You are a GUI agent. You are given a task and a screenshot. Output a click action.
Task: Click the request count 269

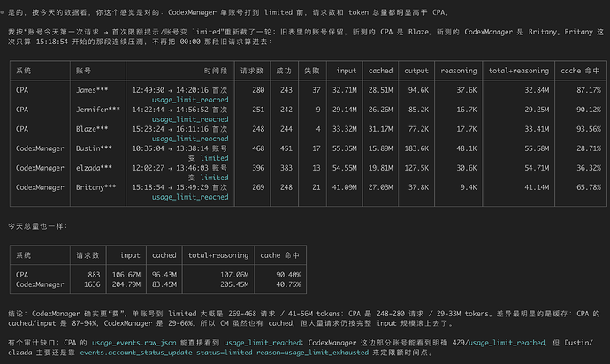click(258, 187)
